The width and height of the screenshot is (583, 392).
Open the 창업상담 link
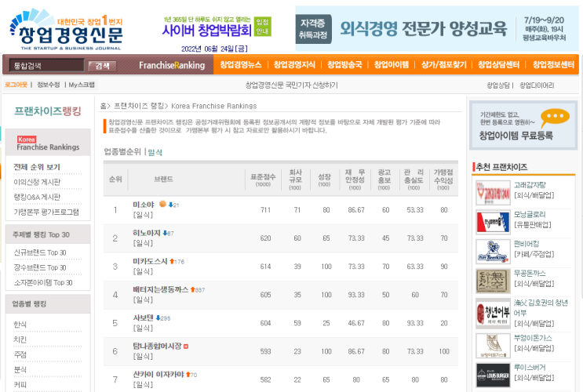(x=497, y=85)
